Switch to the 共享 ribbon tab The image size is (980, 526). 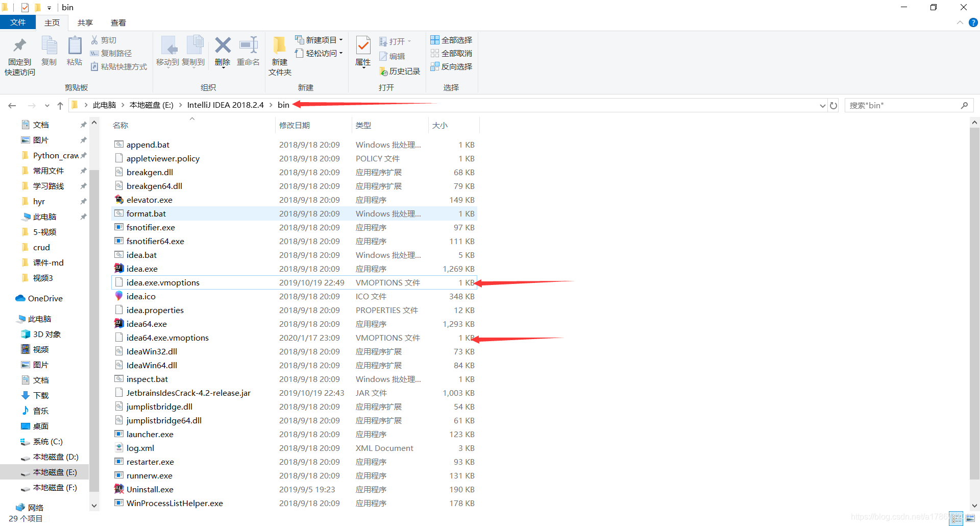85,22
